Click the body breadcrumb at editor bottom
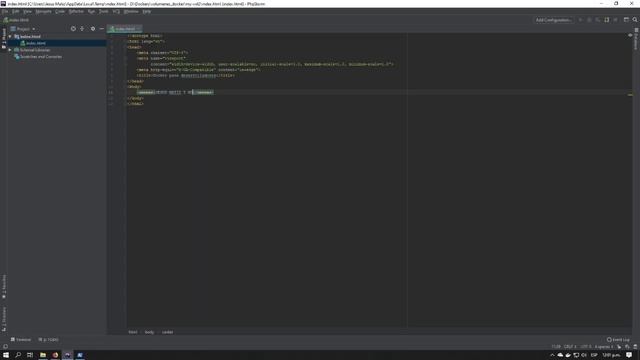This screenshot has height=360, width=640. [x=149, y=332]
